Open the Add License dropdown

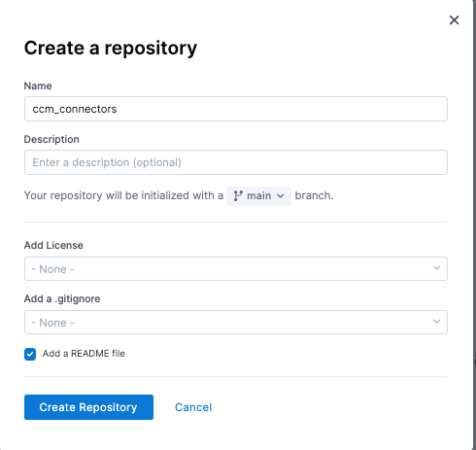pos(236,269)
